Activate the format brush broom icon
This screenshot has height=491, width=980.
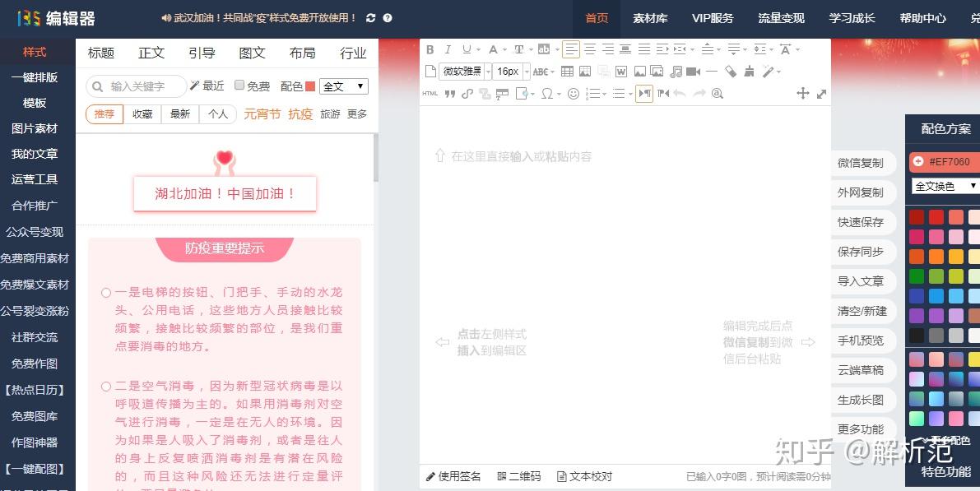[x=749, y=72]
